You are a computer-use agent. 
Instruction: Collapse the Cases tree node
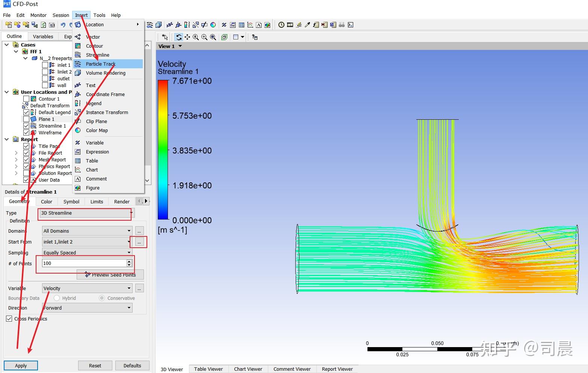(7, 45)
